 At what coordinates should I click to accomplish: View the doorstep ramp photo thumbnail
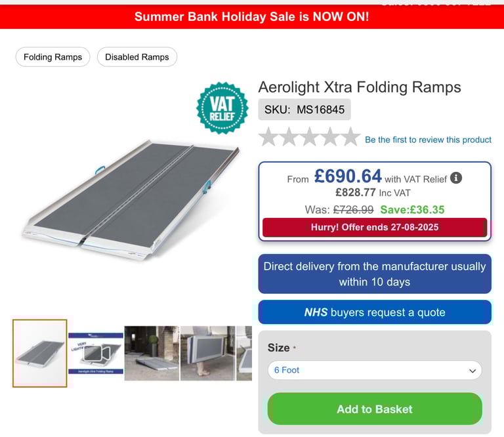[152, 353]
